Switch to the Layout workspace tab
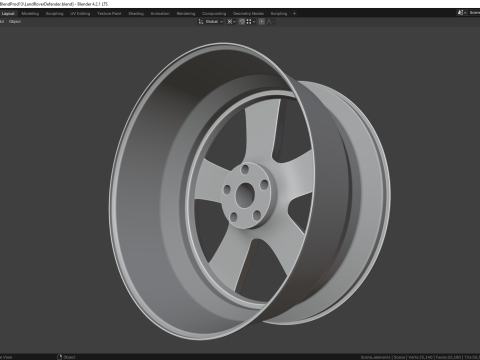 click(x=8, y=14)
